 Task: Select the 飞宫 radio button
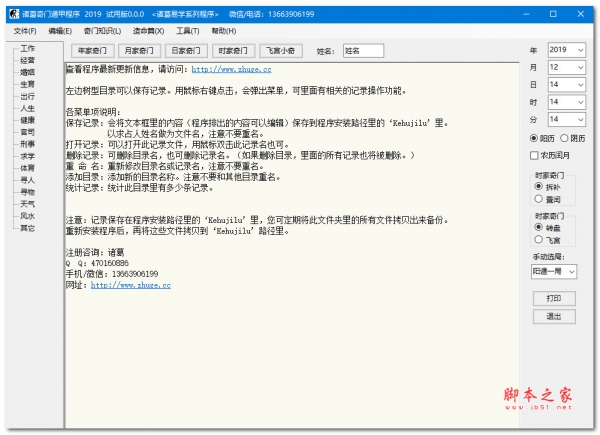548,240
